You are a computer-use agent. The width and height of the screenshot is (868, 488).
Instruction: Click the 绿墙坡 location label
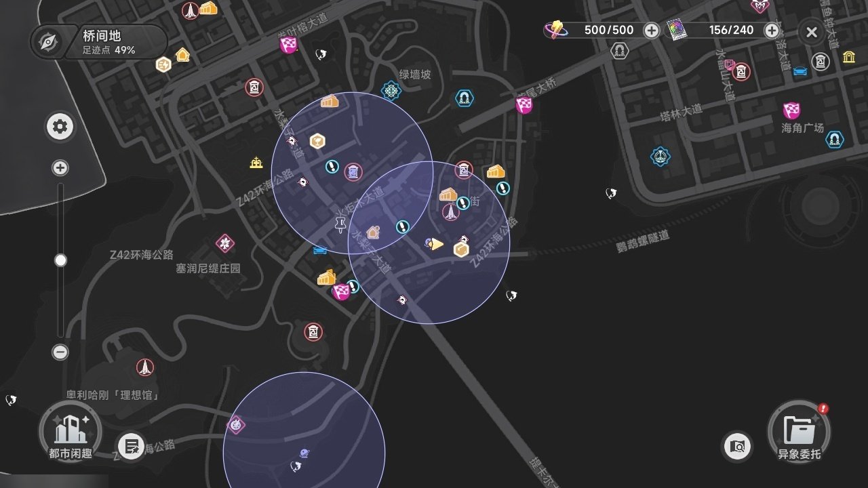click(x=414, y=75)
